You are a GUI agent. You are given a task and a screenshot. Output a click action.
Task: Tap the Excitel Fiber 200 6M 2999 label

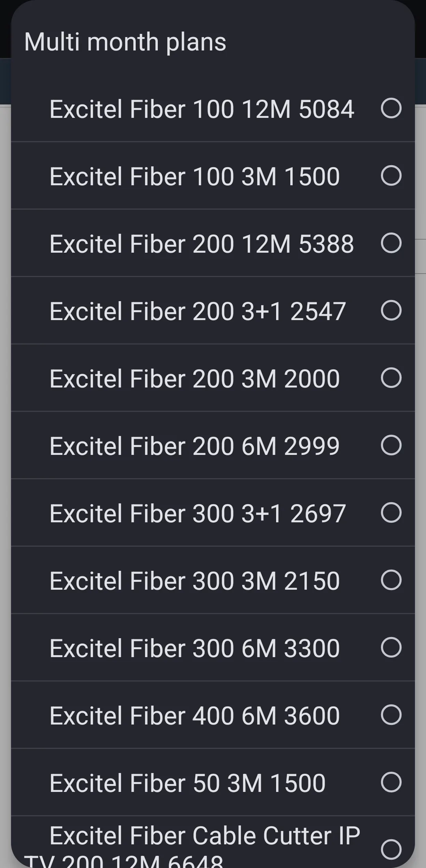(x=194, y=446)
